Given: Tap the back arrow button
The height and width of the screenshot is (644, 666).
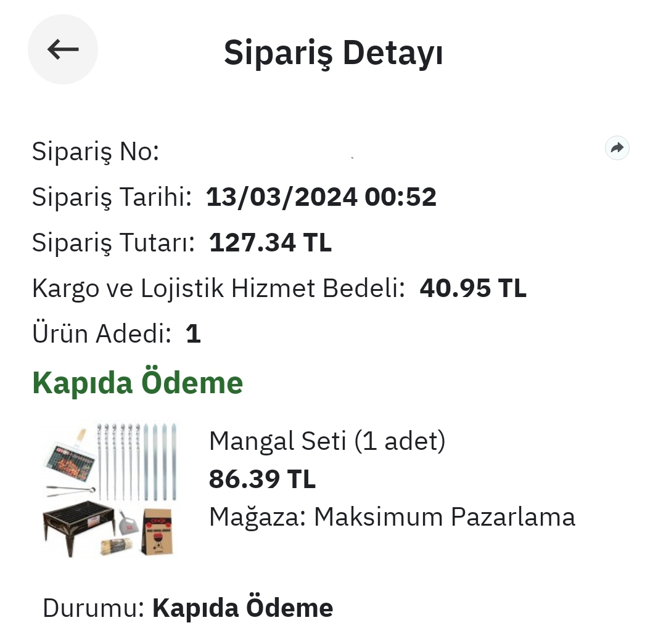Looking at the screenshot, I should (63, 49).
